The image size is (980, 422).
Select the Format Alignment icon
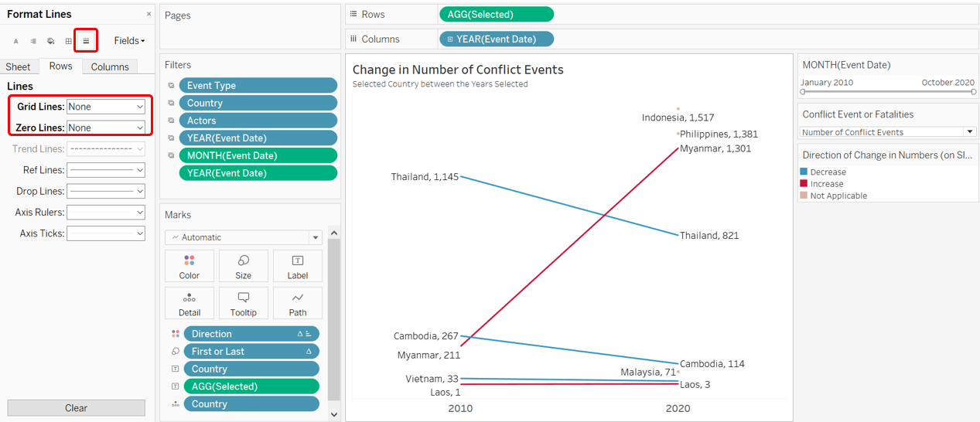pyautogui.click(x=33, y=41)
